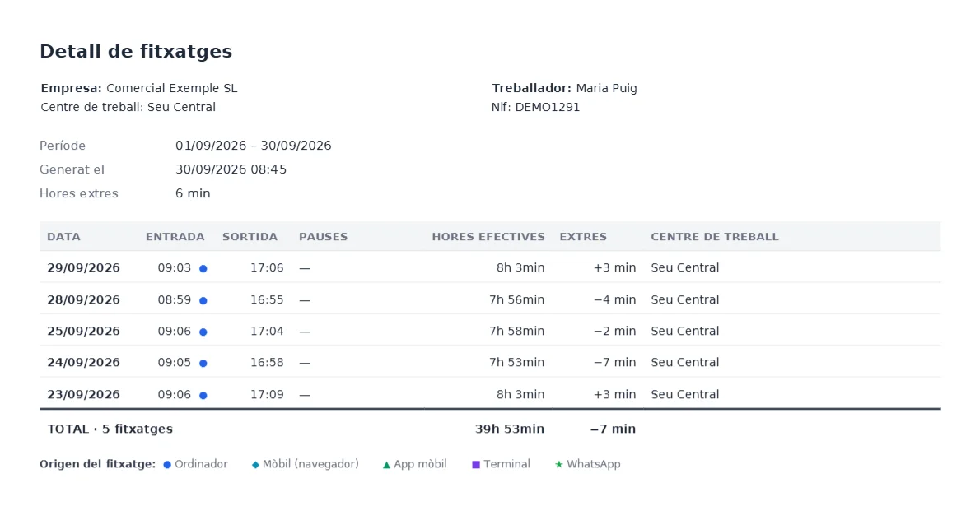Image resolution: width=980 pixels, height=520 pixels.
Task: Click the exit time 17:06
Action: tap(267, 267)
